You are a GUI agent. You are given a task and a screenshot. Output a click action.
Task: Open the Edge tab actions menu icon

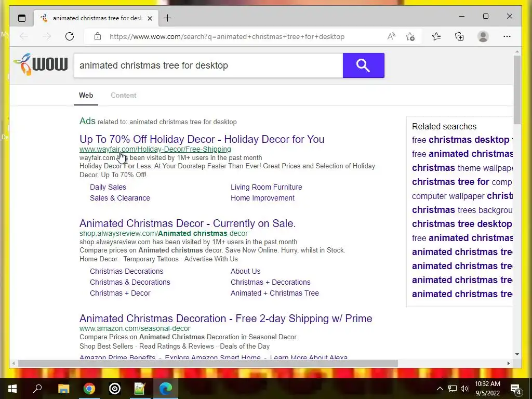[22, 18]
